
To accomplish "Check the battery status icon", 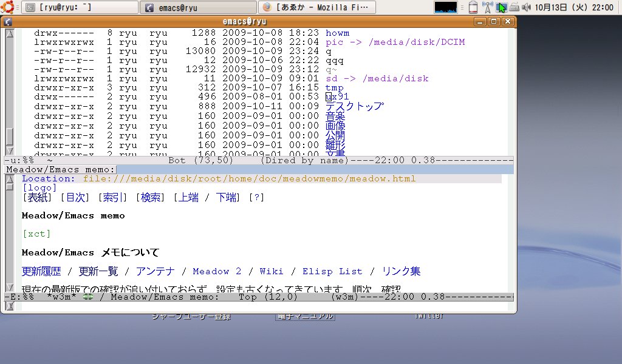I will [473, 7].
